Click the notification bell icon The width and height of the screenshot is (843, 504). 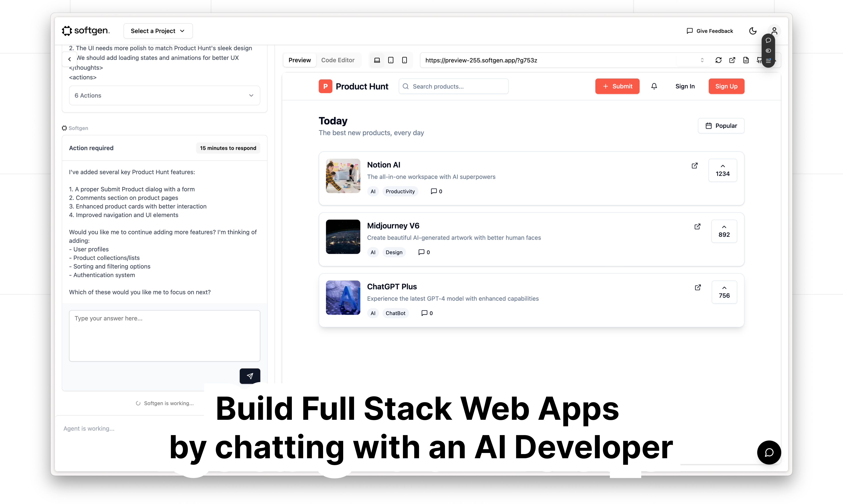(x=654, y=86)
